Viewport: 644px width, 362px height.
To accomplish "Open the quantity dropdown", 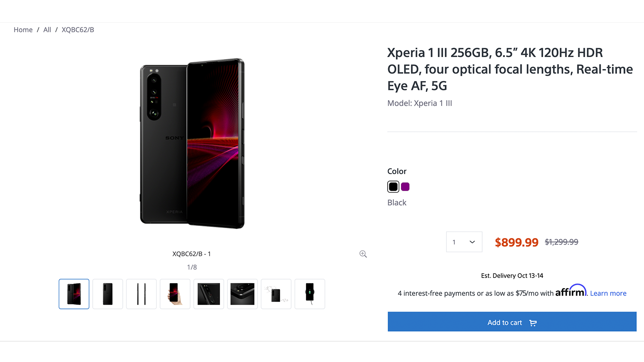I will pyautogui.click(x=464, y=242).
